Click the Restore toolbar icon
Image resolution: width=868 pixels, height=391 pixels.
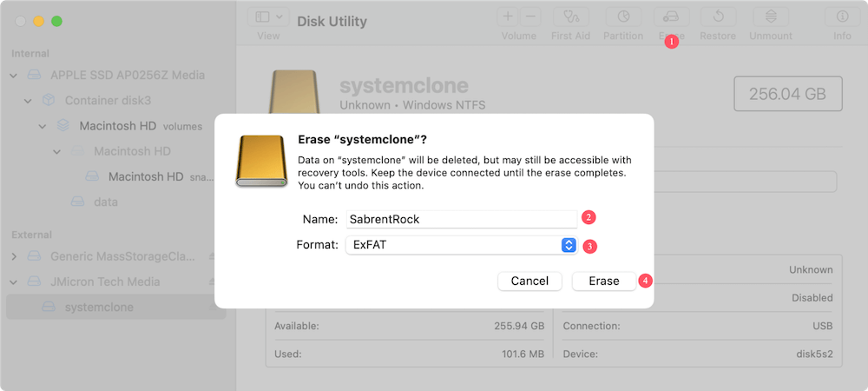click(718, 17)
